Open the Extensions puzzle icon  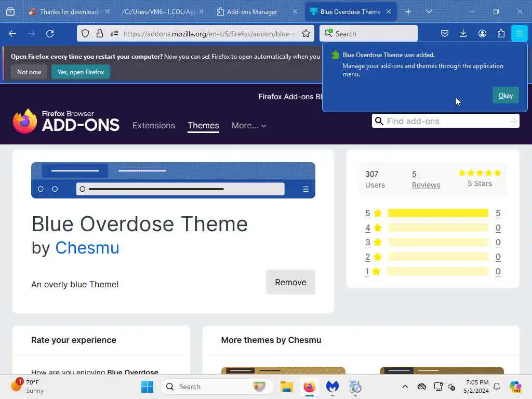coord(501,34)
